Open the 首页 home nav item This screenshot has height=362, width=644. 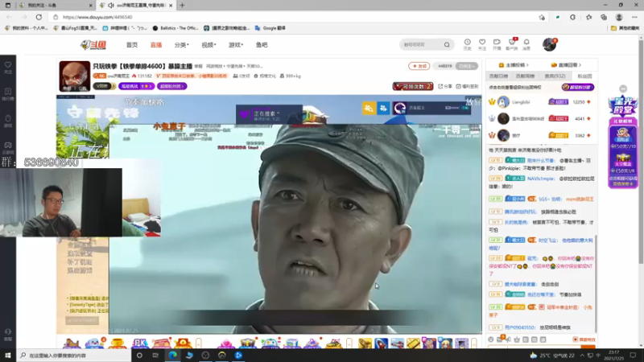click(132, 45)
